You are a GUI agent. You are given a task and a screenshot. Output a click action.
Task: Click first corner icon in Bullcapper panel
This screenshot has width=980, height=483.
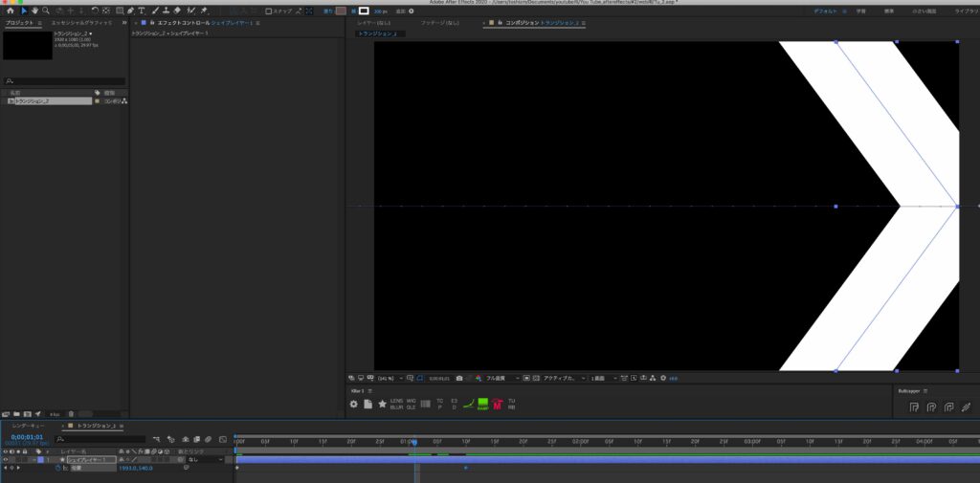point(914,407)
